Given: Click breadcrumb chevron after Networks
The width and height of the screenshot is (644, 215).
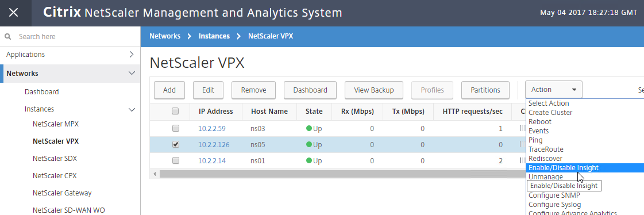Looking at the screenshot, I should tap(190, 36).
